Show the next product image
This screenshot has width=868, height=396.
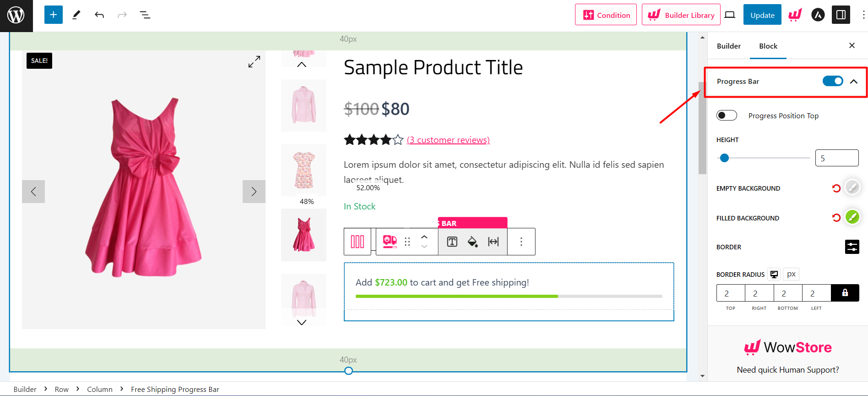coord(254,192)
